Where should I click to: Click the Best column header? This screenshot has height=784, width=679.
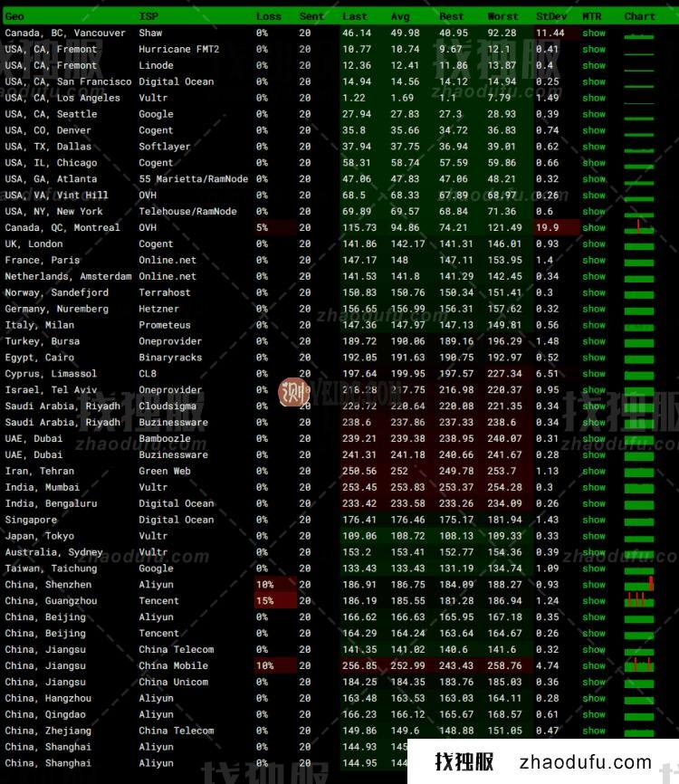click(x=451, y=16)
